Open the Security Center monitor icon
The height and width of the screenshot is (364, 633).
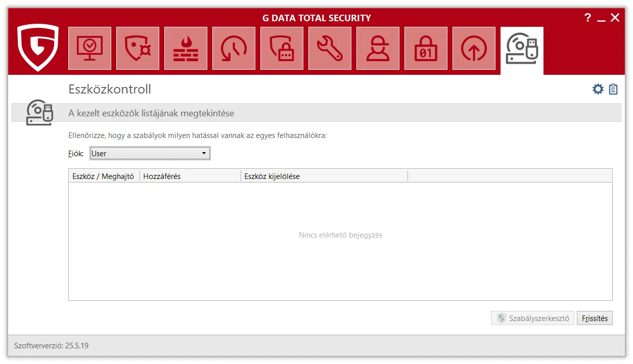tap(89, 49)
